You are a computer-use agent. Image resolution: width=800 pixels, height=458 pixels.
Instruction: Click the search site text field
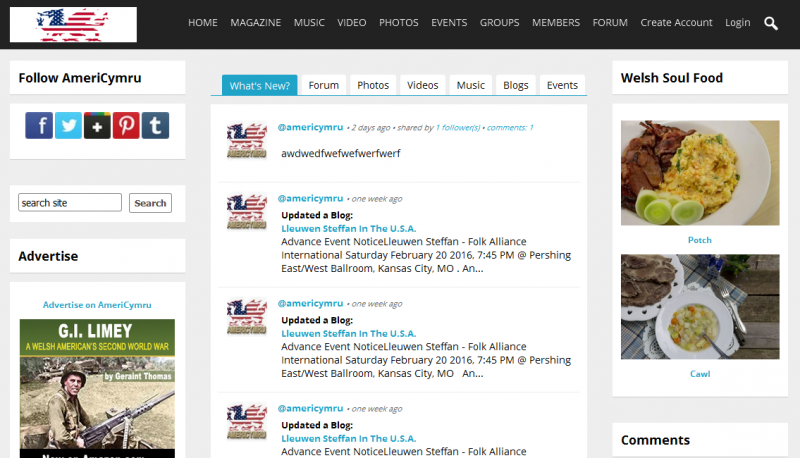[x=70, y=203]
